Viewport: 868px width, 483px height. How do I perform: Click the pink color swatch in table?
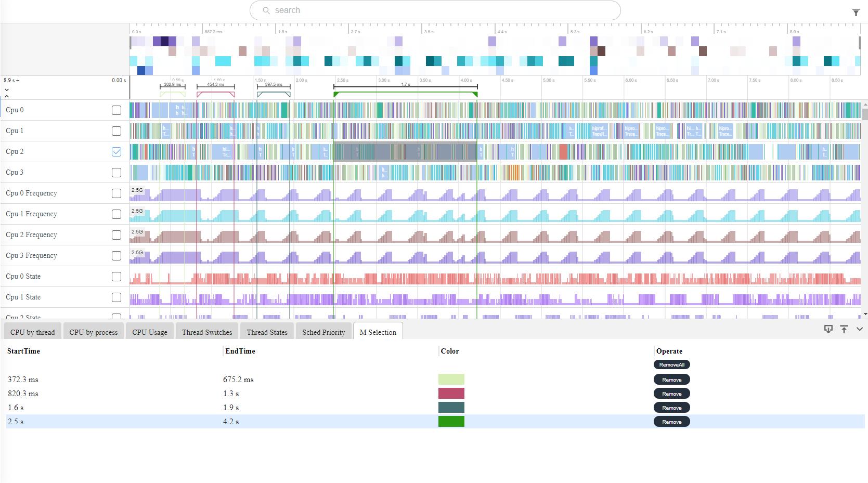(x=451, y=394)
